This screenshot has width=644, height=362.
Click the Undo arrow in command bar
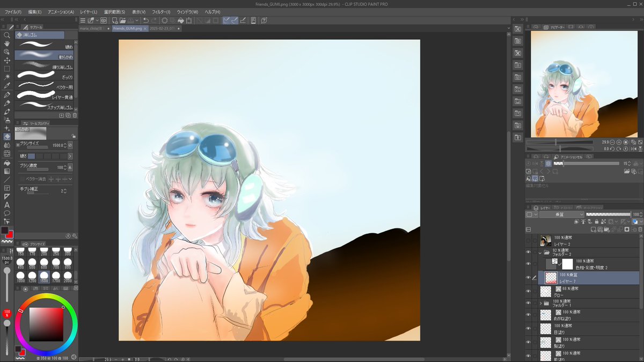click(146, 20)
